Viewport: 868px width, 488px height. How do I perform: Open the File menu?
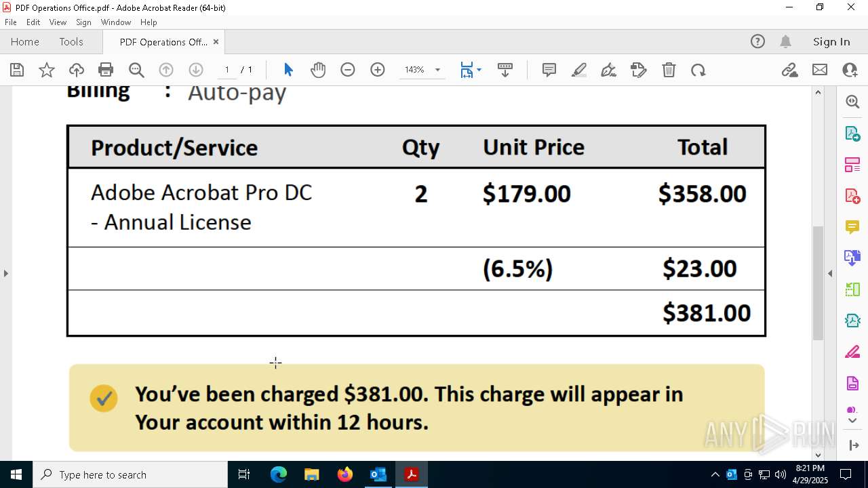[x=11, y=22]
